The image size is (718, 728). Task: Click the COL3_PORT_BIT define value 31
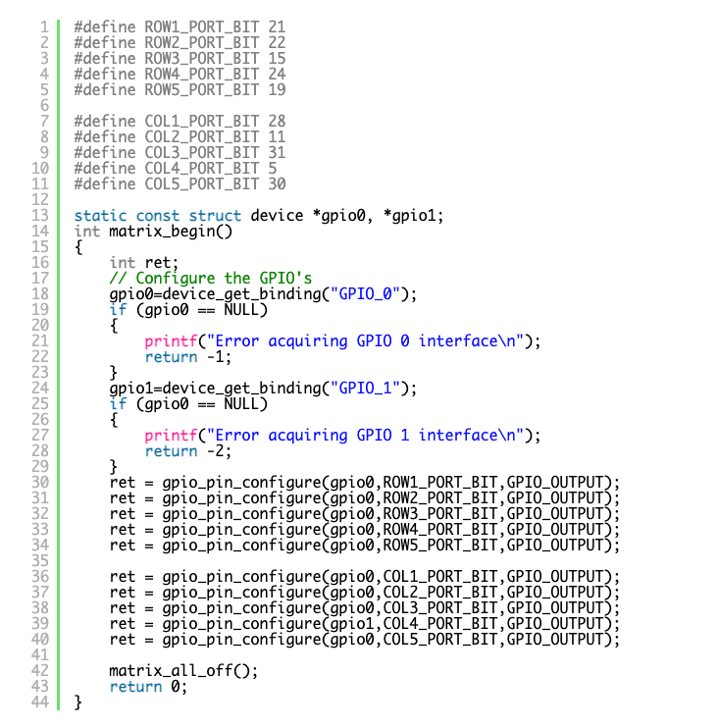tap(277, 152)
